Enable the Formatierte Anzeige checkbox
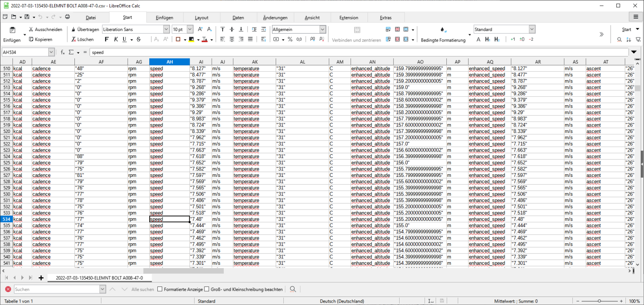 [160, 289]
